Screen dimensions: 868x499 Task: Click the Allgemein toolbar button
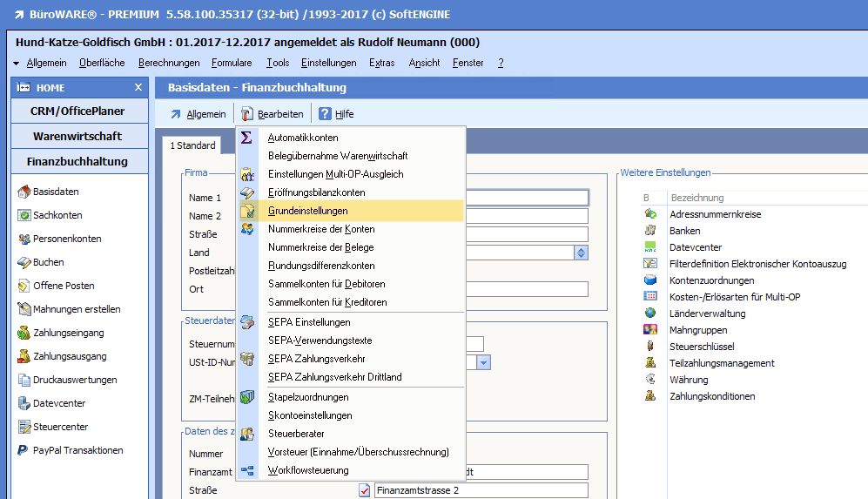point(198,114)
